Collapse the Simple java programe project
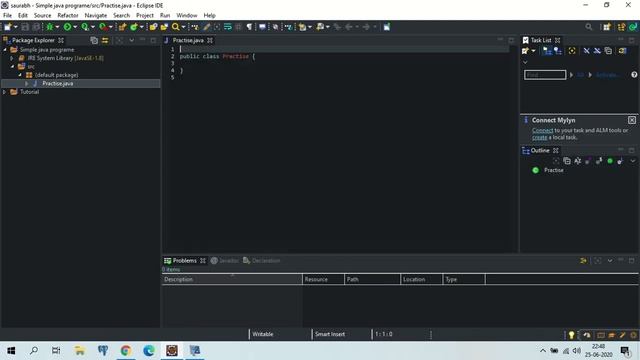This screenshot has width=640, height=360. coord(5,50)
